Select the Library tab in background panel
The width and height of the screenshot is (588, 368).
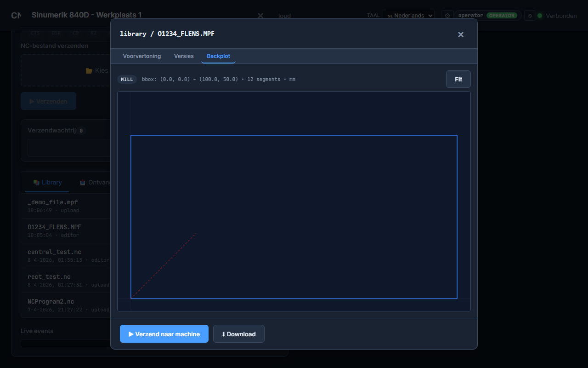point(47,182)
